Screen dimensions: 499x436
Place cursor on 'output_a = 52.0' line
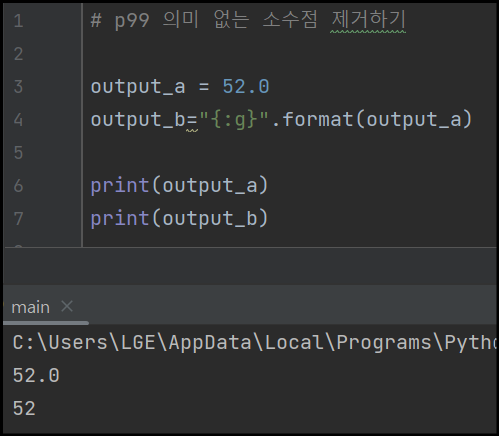click(x=180, y=87)
